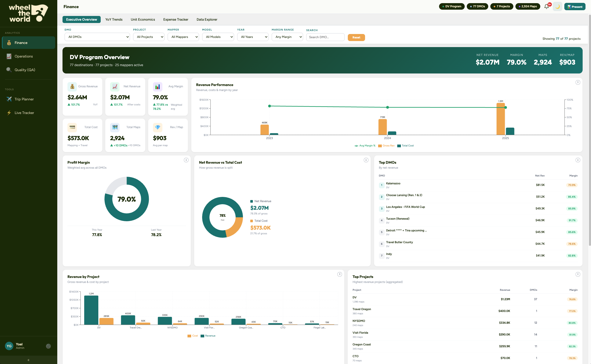Open the notifications bell

pos(546,6)
